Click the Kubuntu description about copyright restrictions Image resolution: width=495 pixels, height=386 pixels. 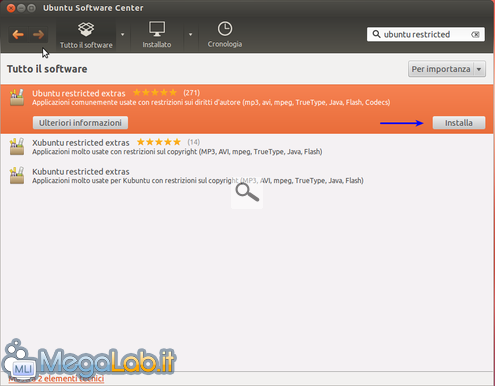tap(198, 181)
